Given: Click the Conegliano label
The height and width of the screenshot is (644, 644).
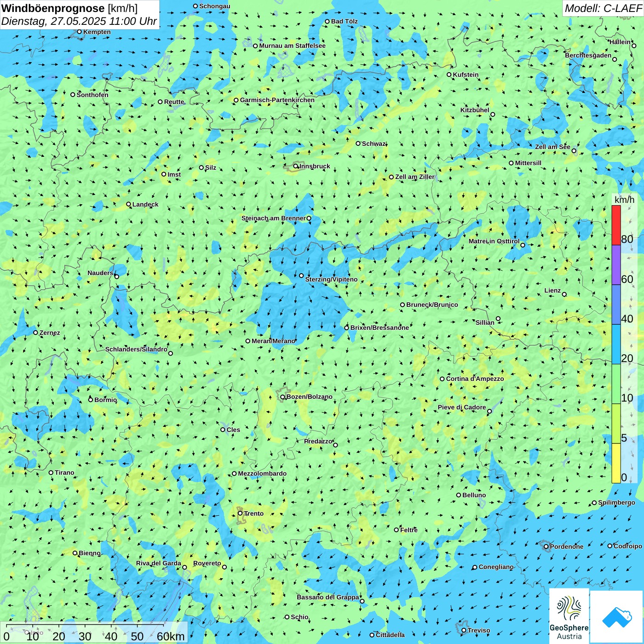Looking at the screenshot, I should click(x=496, y=567).
